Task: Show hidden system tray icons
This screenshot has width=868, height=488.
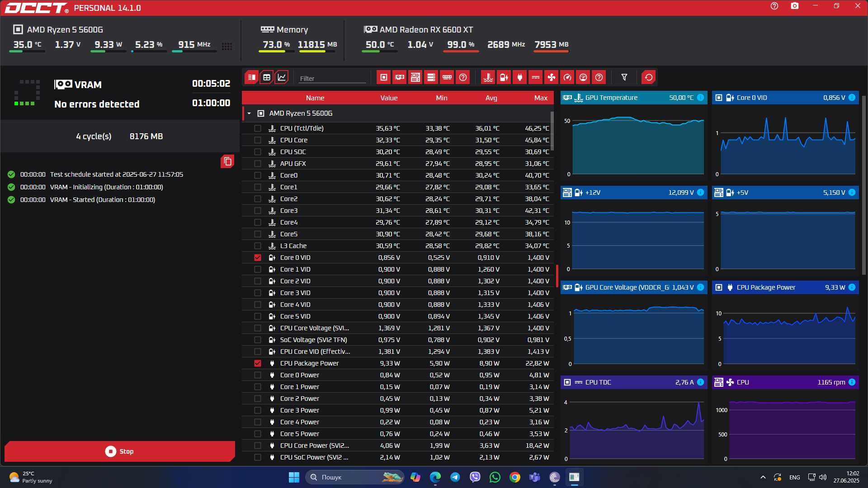Action: (763, 477)
